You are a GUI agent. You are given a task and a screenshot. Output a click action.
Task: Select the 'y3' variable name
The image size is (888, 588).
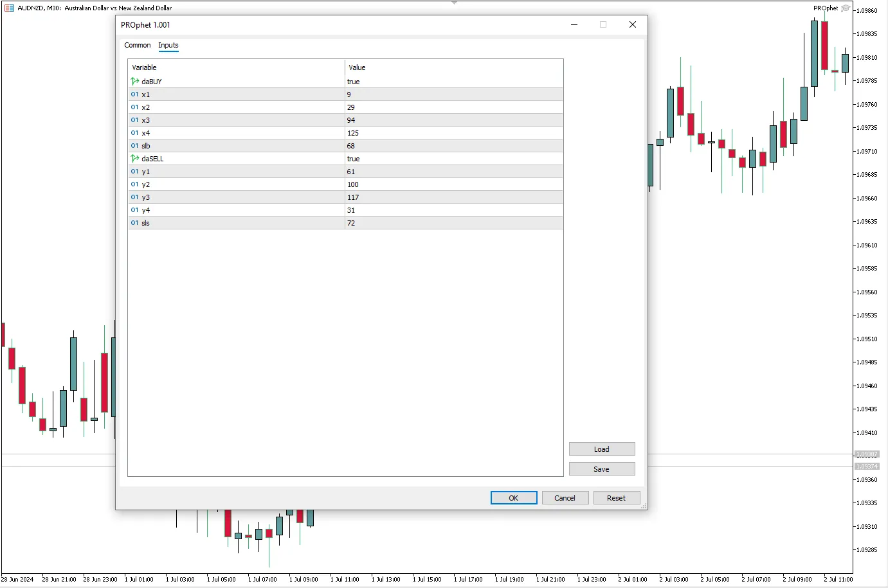pyautogui.click(x=146, y=197)
